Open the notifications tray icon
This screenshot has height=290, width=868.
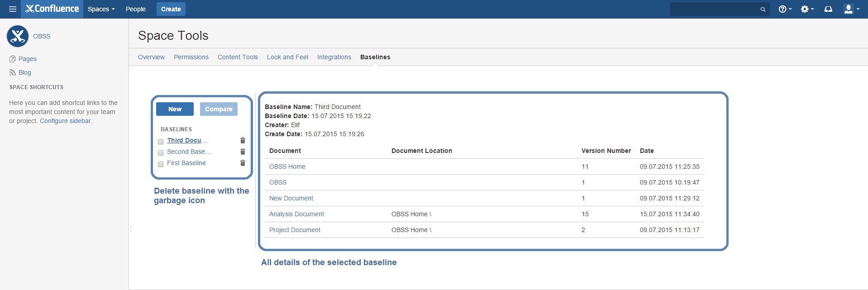pyautogui.click(x=828, y=9)
